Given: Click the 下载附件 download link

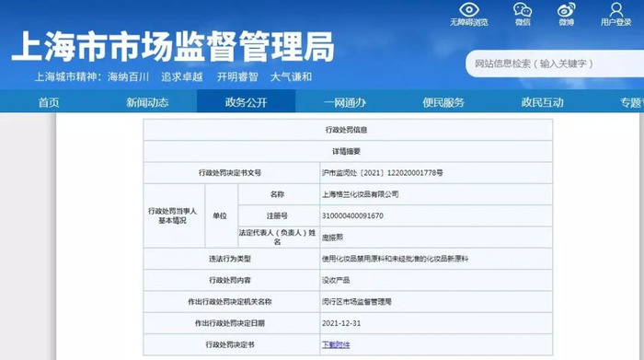Looking at the screenshot, I should 336,344.
